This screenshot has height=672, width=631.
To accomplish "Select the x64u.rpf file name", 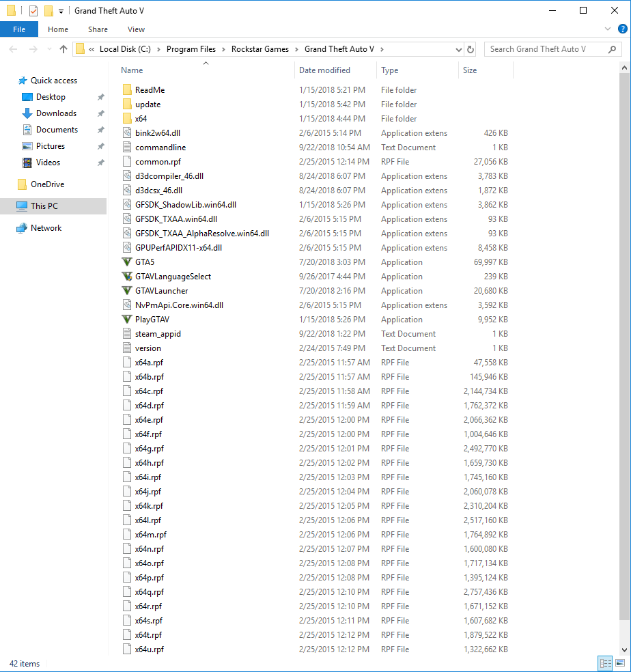I will tap(149, 649).
